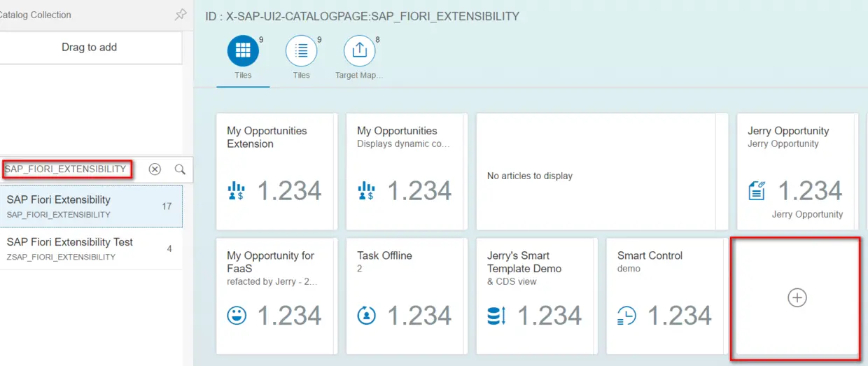Click the clock icon on Smart Control tile
The height and width of the screenshot is (366, 868).
(x=626, y=316)
